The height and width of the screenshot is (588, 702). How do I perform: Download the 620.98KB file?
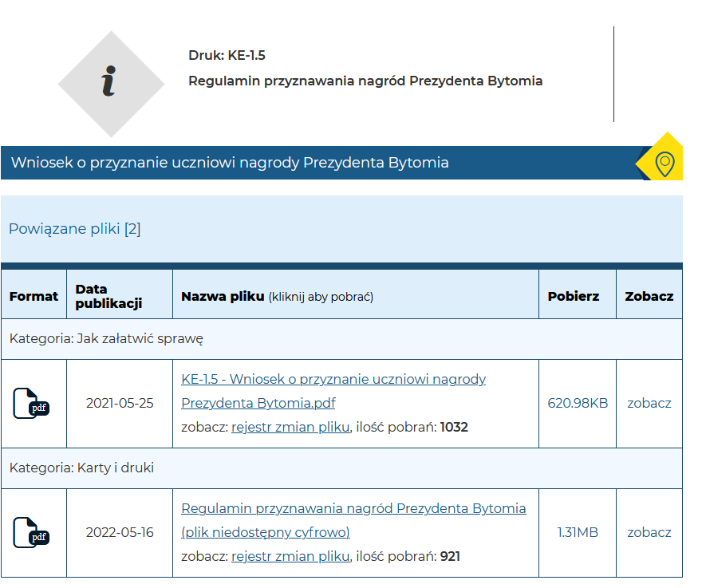578,404
